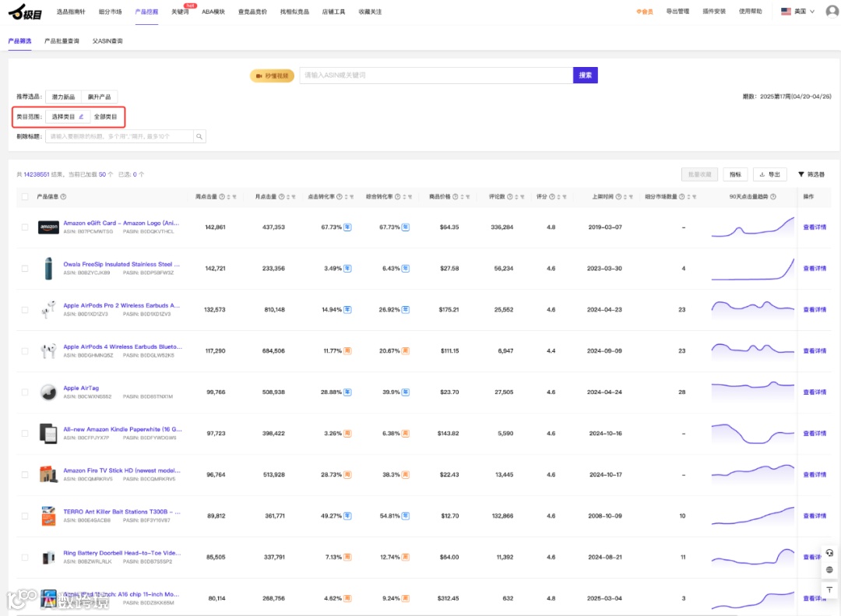Click the back-to-top arrow icon
Image resolution: width=841 pixels, height=616 pixels.
tap(829, 590)
